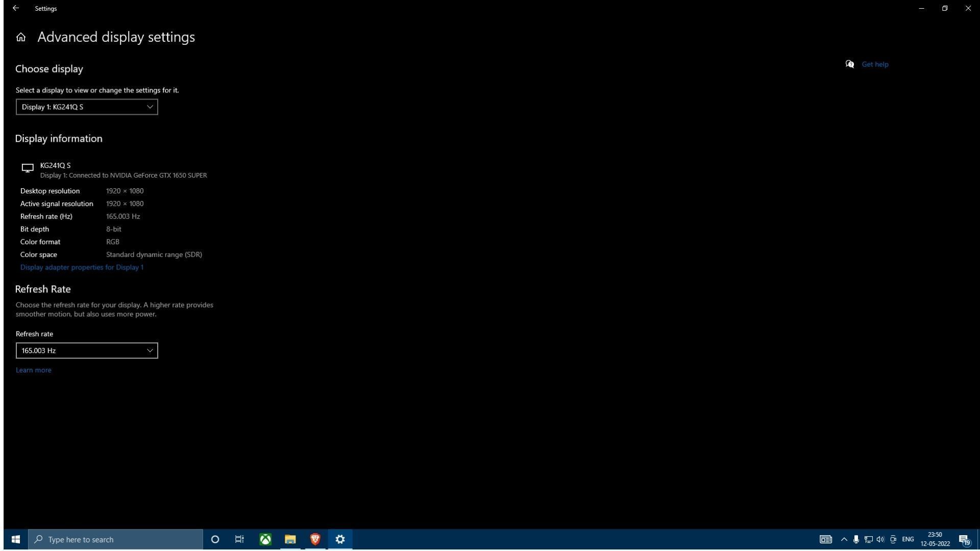The width and height of the screenshot is (980, 551).
Task: Click the Learn more link under Refresh Rate
Action: [x=33, y=370]
